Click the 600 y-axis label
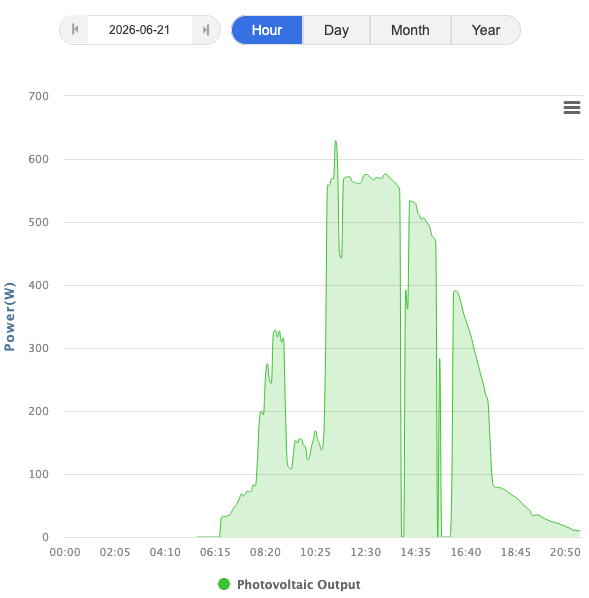589x598 pixels. 39,159
